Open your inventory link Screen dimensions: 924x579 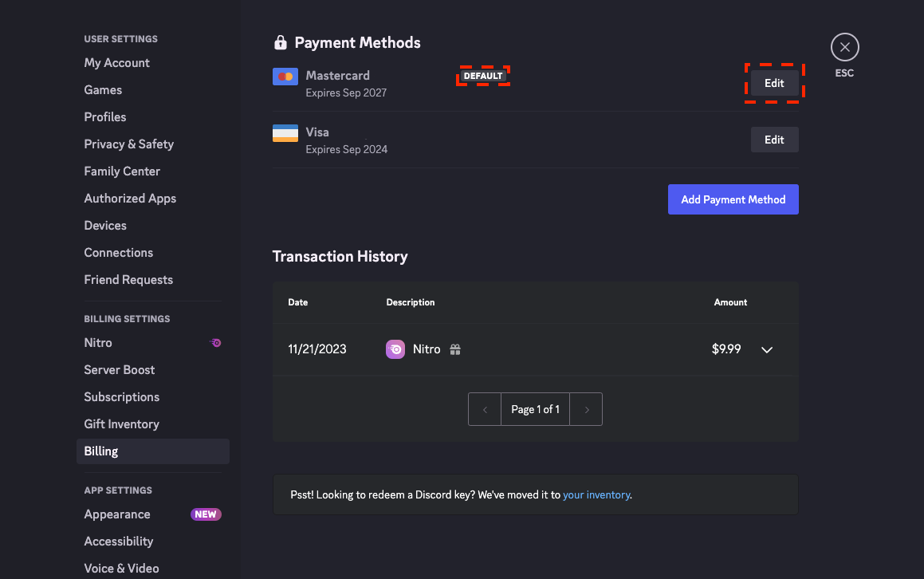(x=596, y=494)
